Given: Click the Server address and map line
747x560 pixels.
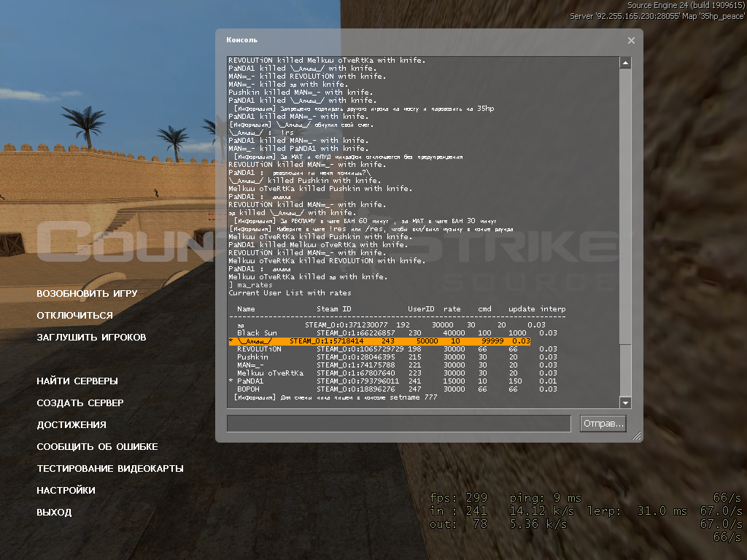Looking at the screenshot, I should pos(657,16).
